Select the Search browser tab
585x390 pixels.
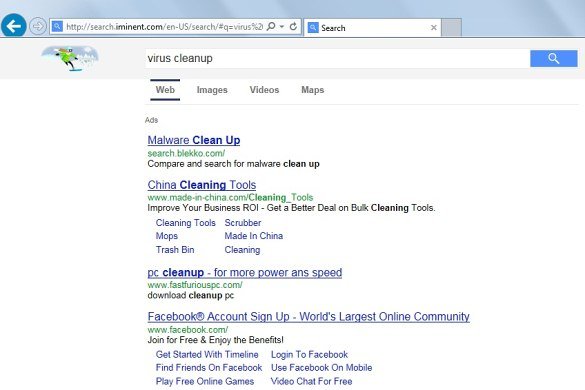coord(372,28)
